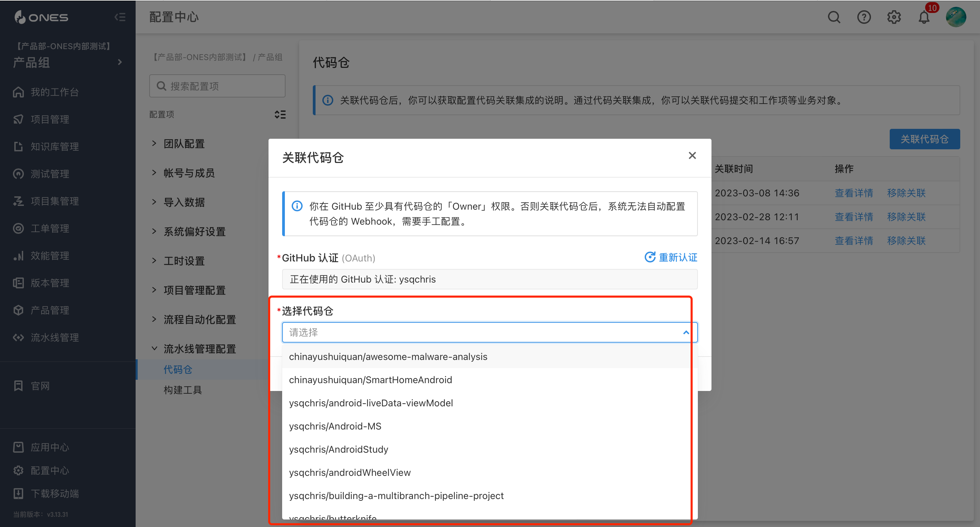
Task: Click the 重新认证 link
Action: 671,258
